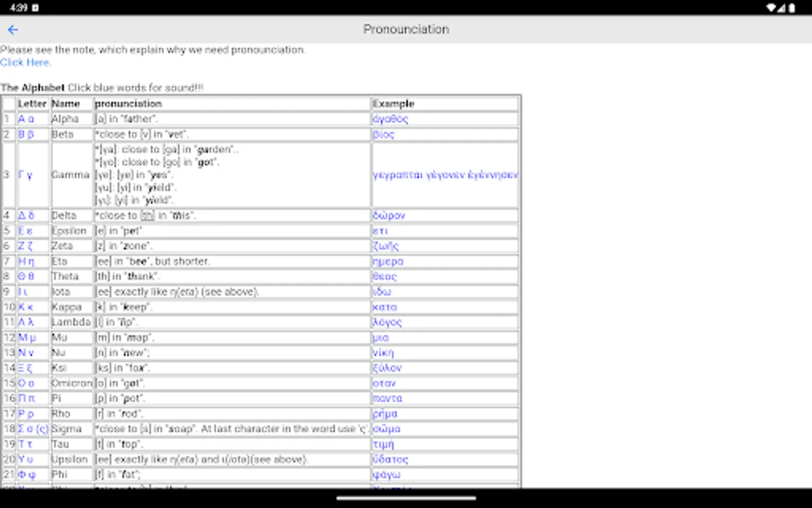This screenshot has height=508, width=812.
Task: Play sound for letter Pi 'Π π'
Action: pos(26,398)
